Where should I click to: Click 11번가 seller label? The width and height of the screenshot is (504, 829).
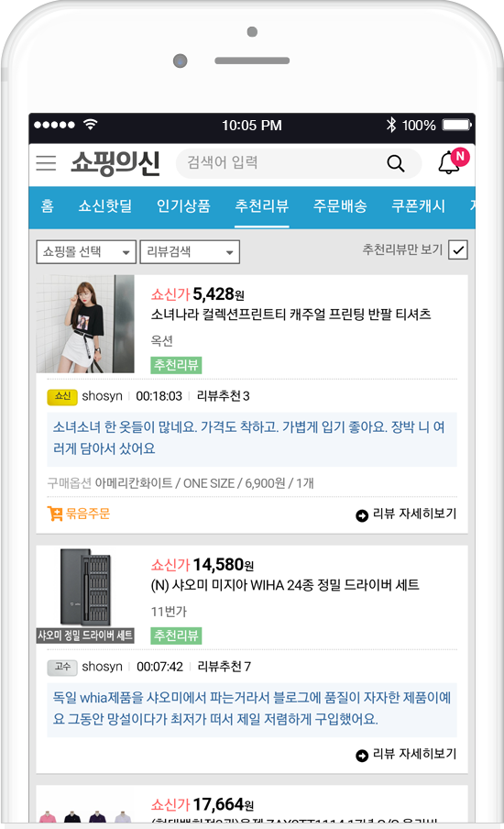point(169,612)
